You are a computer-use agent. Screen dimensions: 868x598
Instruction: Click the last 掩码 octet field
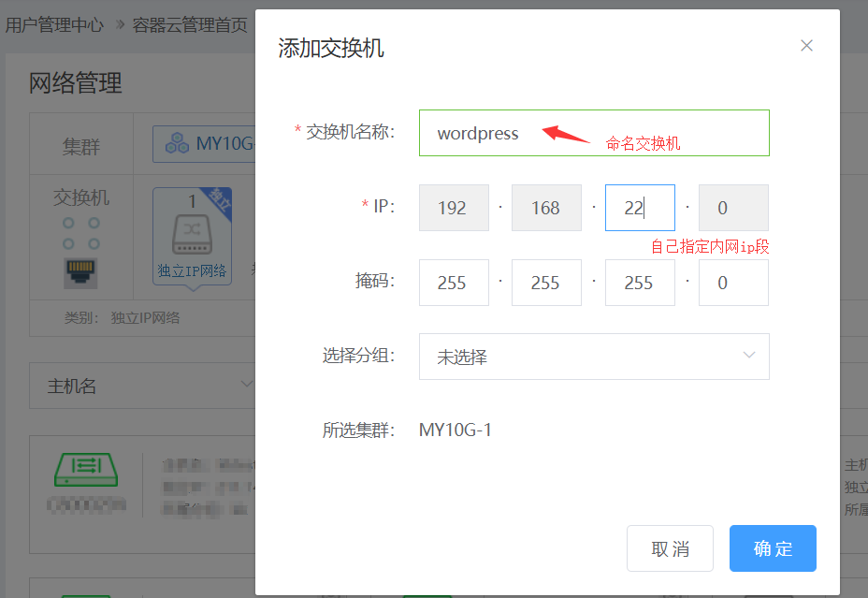[733, 283]
